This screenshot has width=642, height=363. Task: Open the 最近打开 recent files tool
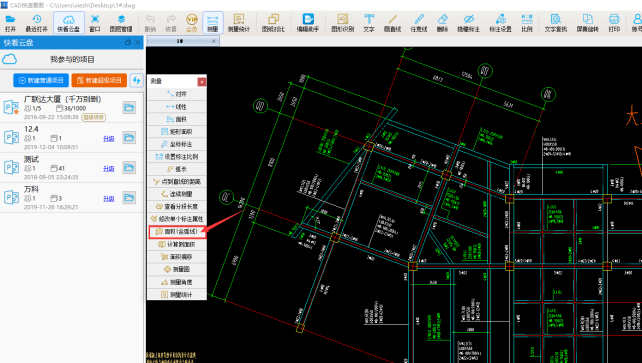pyautogui.click(x=36, y=23)
